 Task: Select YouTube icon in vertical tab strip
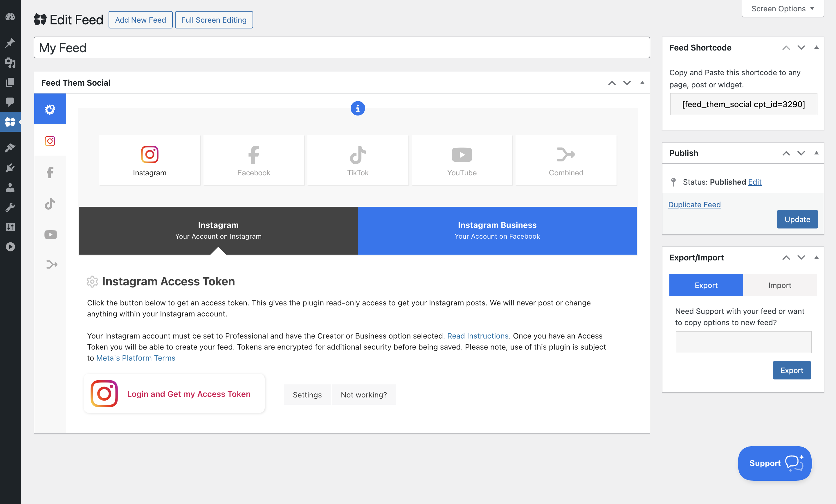click(51, 235)
